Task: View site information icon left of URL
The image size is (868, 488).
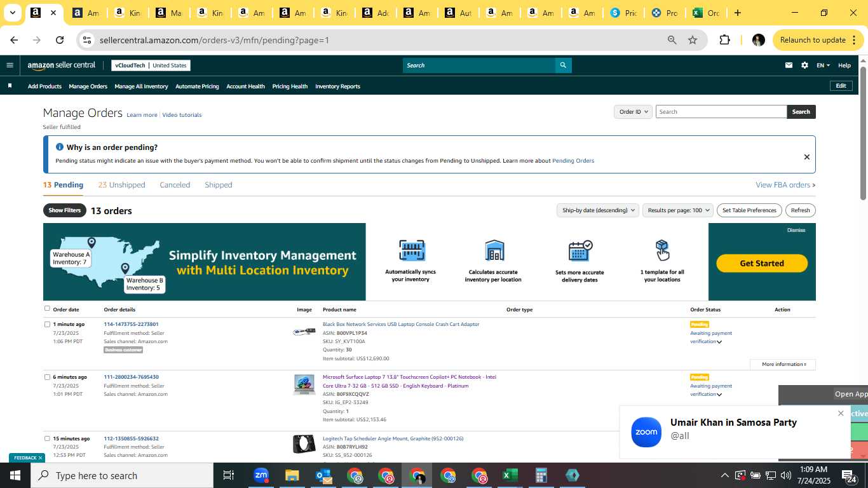Action: point(88,40)
